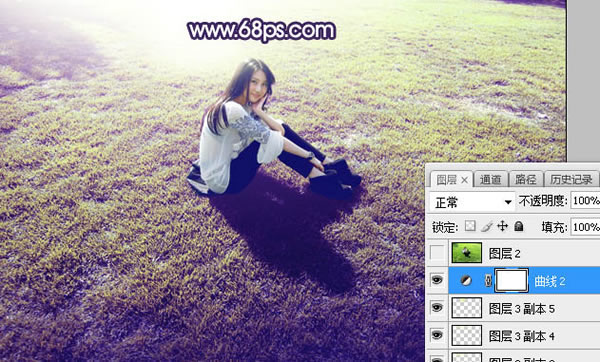This screenshot has height=362, width=600.
Task: Click the lock all padlock icon
Action: 518,226
